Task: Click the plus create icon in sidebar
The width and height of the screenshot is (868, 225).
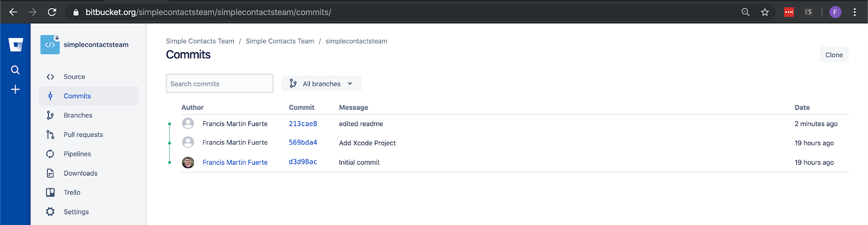Action: pyautogui.click(x=15, y=90)
